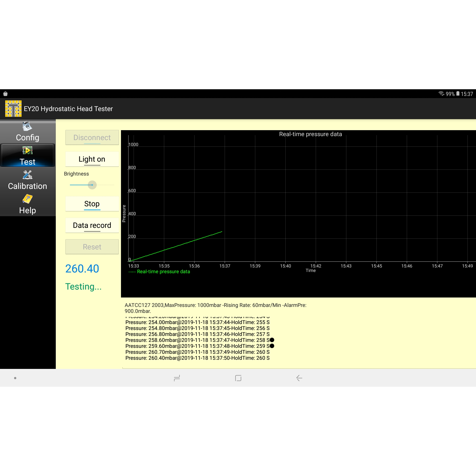
Task: Click the AATCC127 2003 test parameters text
Action: point(215,308)
